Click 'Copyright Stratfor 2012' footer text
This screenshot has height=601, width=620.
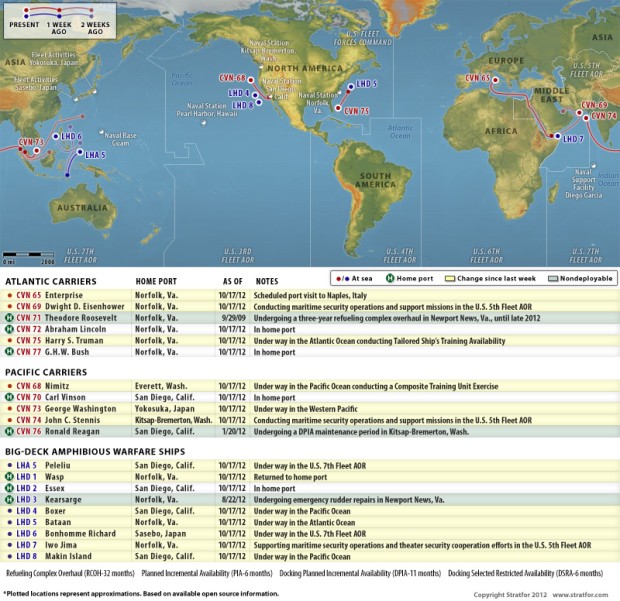[x=510, y=594]
